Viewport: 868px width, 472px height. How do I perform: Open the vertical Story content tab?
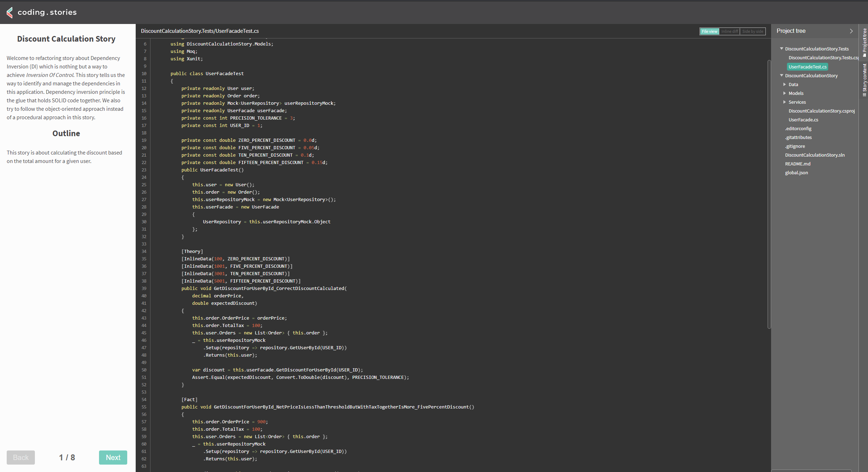point(864,80)
